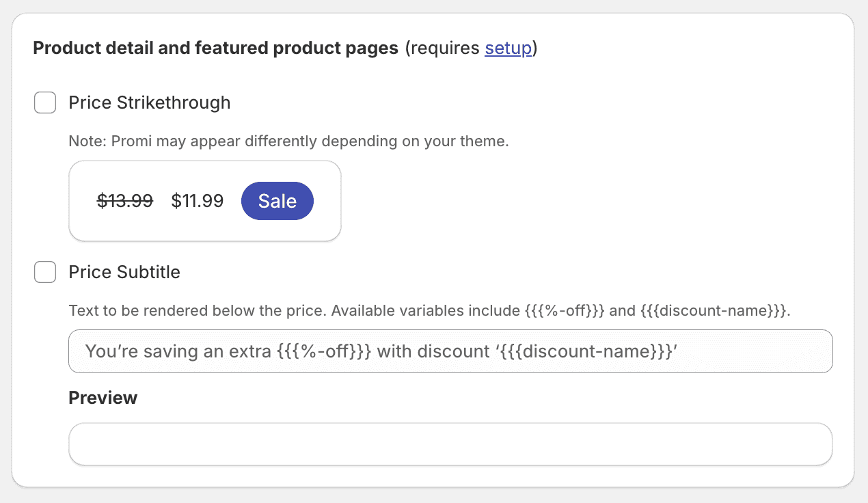
Task: Click the price preview card's empty right edge
Action: point(327,201)
